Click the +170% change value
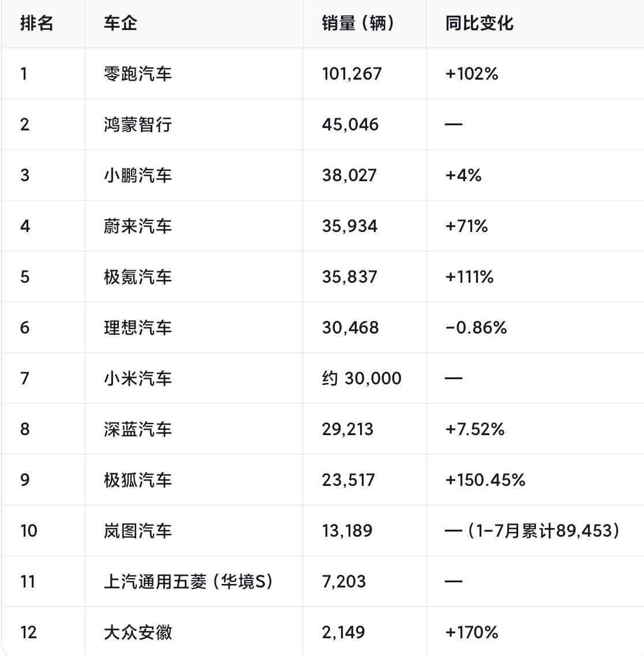644x655 pixels. click(471, 632)
